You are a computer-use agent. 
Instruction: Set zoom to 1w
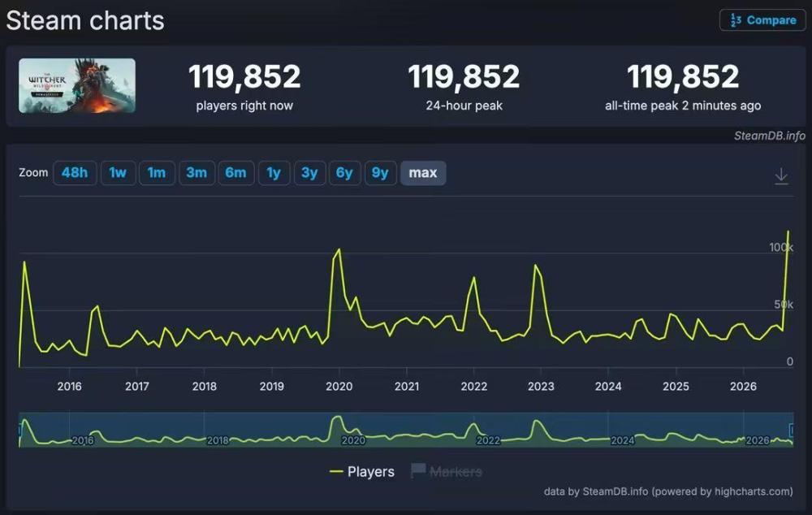(118, 172)
